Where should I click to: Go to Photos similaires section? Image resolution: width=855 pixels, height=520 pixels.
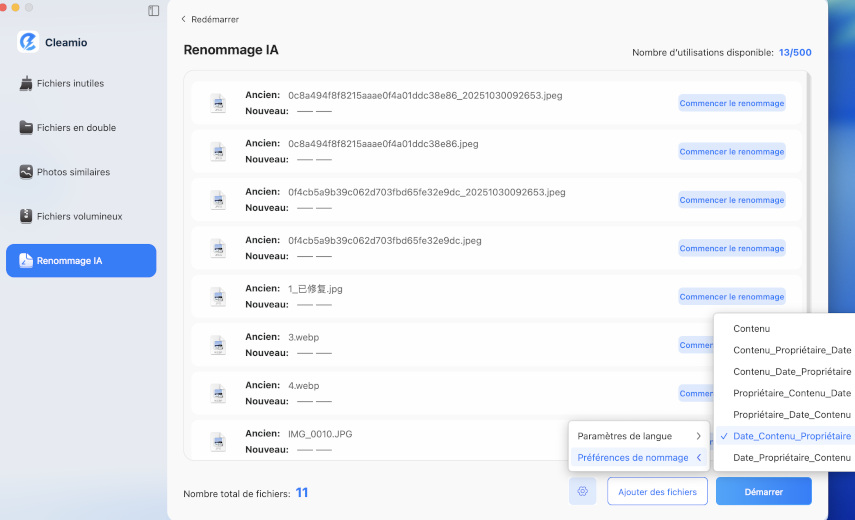[73, 172]
